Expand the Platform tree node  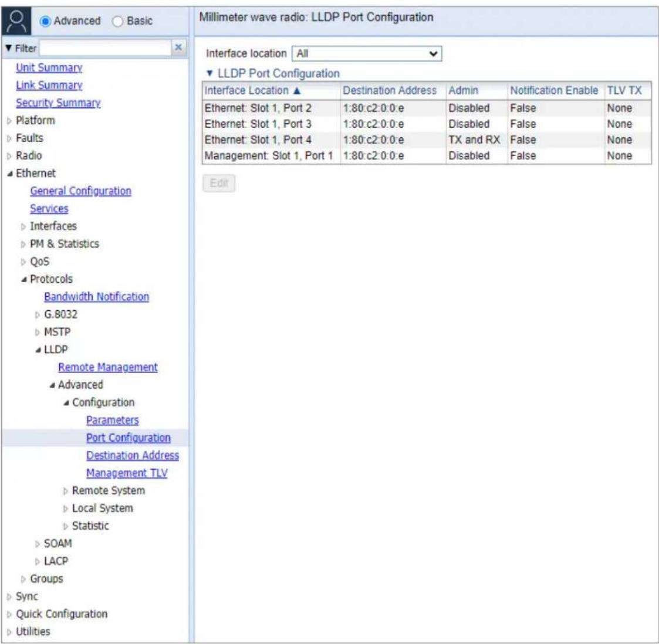click(x=9, y=121)
